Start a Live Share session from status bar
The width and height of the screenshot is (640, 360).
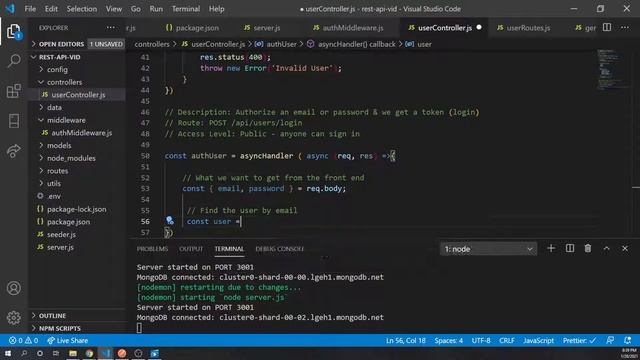67,340
